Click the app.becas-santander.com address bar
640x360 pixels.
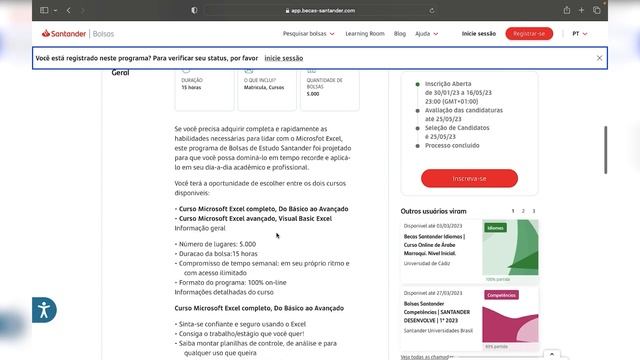(320, 11)
